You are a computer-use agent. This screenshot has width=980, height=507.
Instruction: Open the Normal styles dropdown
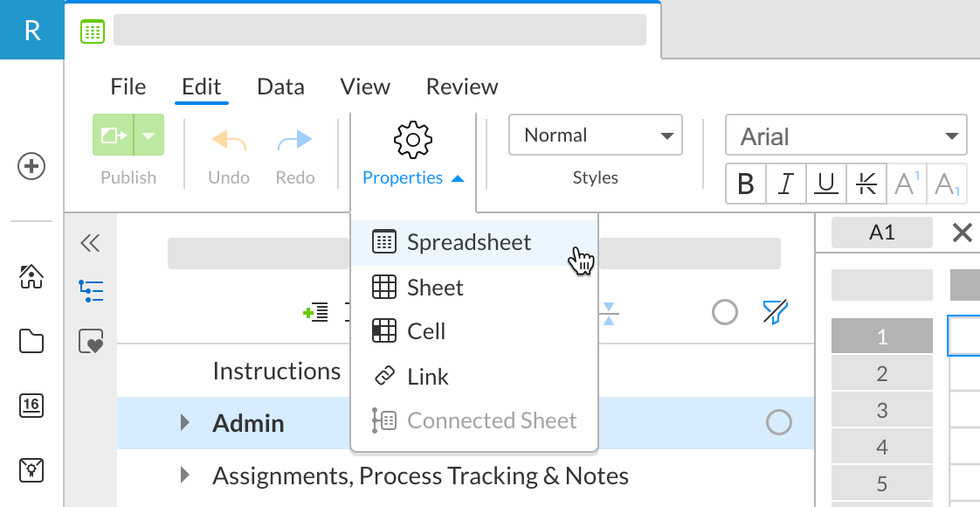click(x=595, y=135)
